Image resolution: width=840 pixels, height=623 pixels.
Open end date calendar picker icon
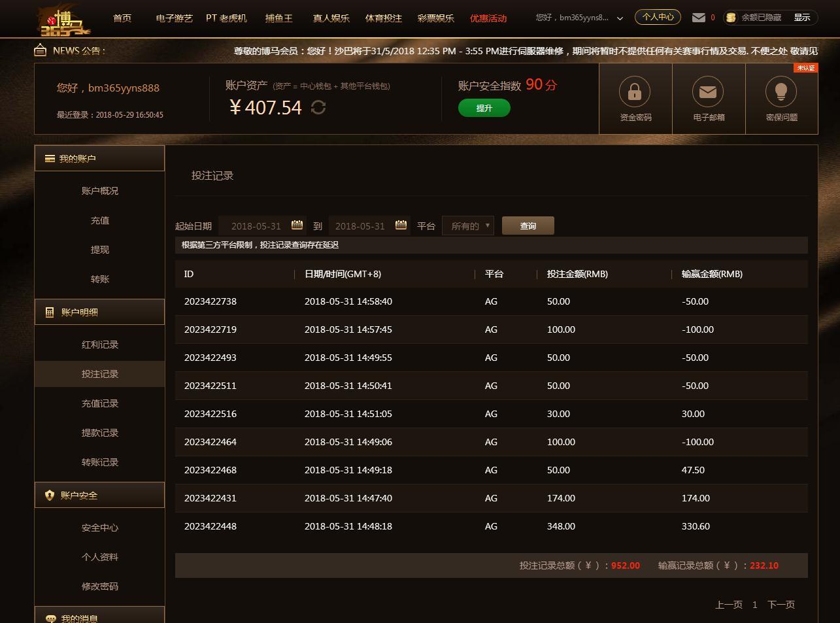click(401, 226)
